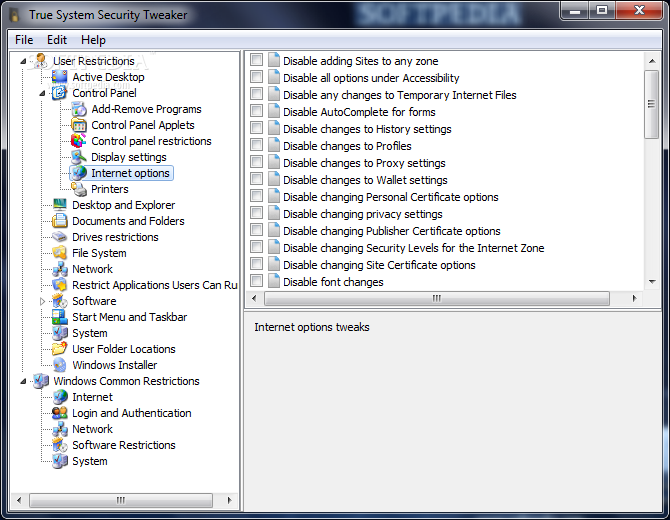The width and height of the screenshot is (670, 520).
Task: Open the File menu
Action: click(24, 40)
